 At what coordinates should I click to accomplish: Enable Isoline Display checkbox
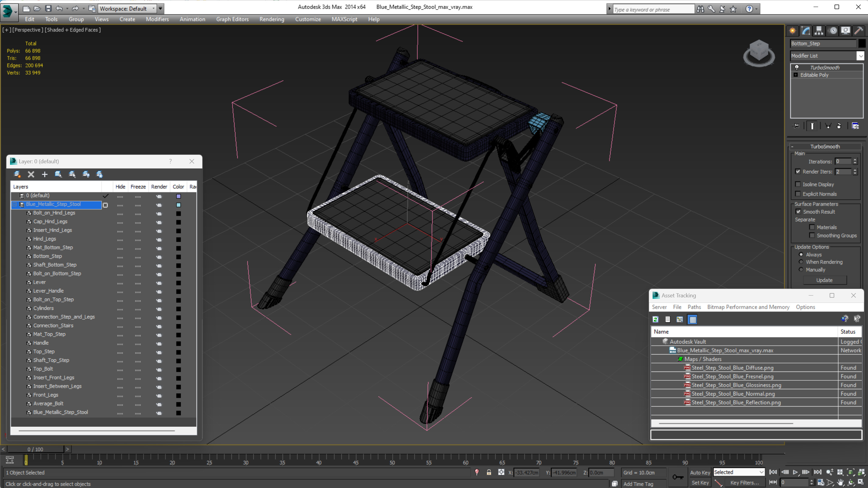point(798,184)
